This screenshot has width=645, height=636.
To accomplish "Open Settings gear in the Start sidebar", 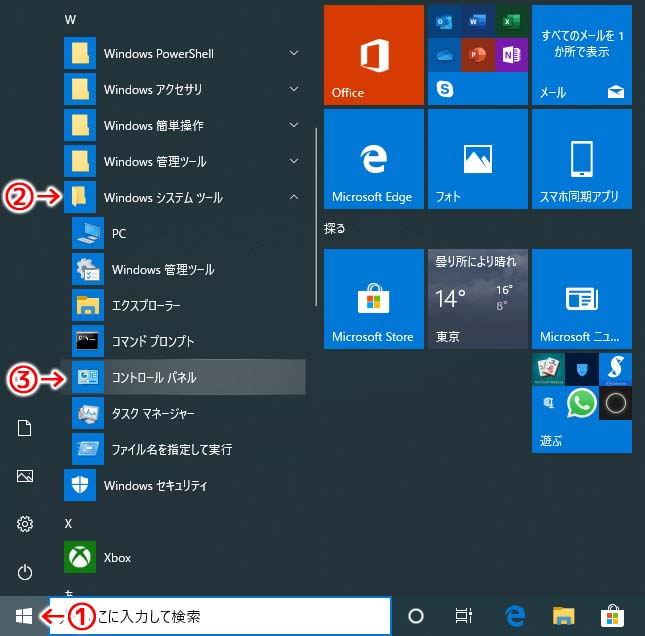I will click(25, 524).
